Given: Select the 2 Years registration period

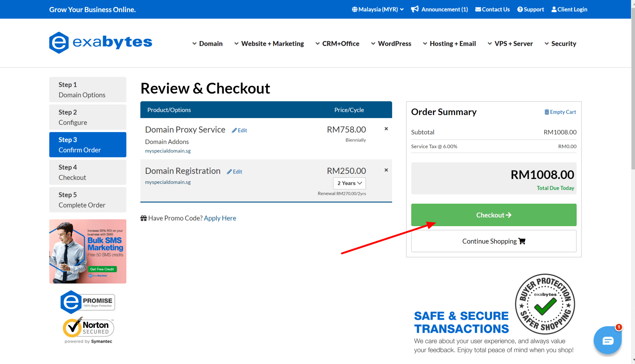Looking at the screenshot, I should 349,183.
